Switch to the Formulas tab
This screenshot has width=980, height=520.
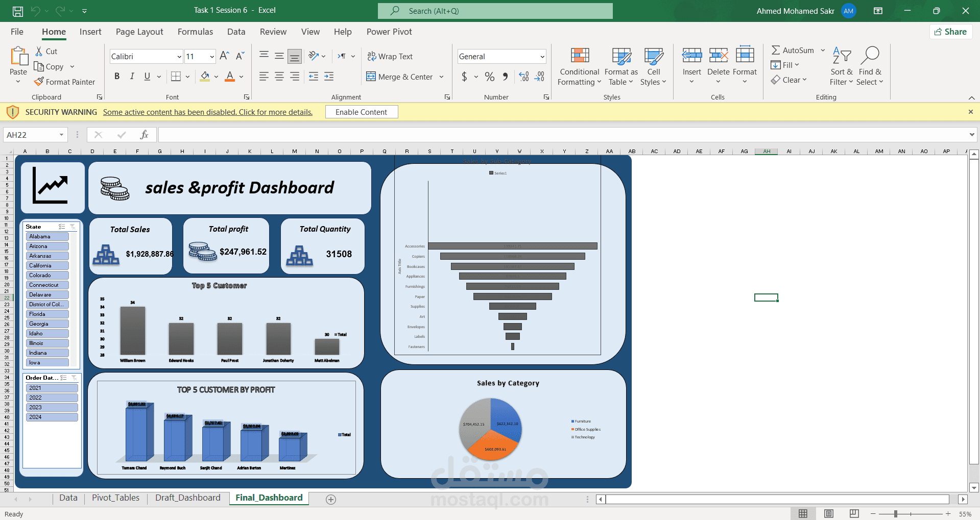click(x=195, y=32)
